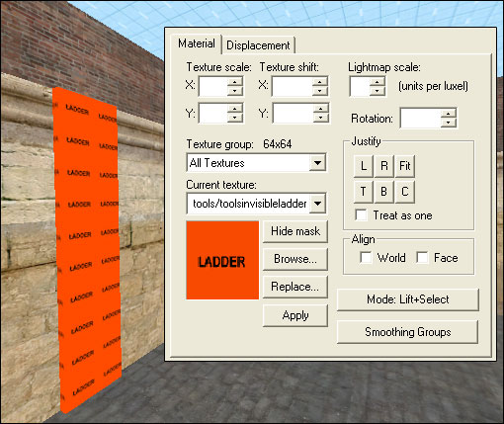Viewport: 504px width, 424px height.
Task: Click the Justify Left (L) button
Action: click(364, 166)
